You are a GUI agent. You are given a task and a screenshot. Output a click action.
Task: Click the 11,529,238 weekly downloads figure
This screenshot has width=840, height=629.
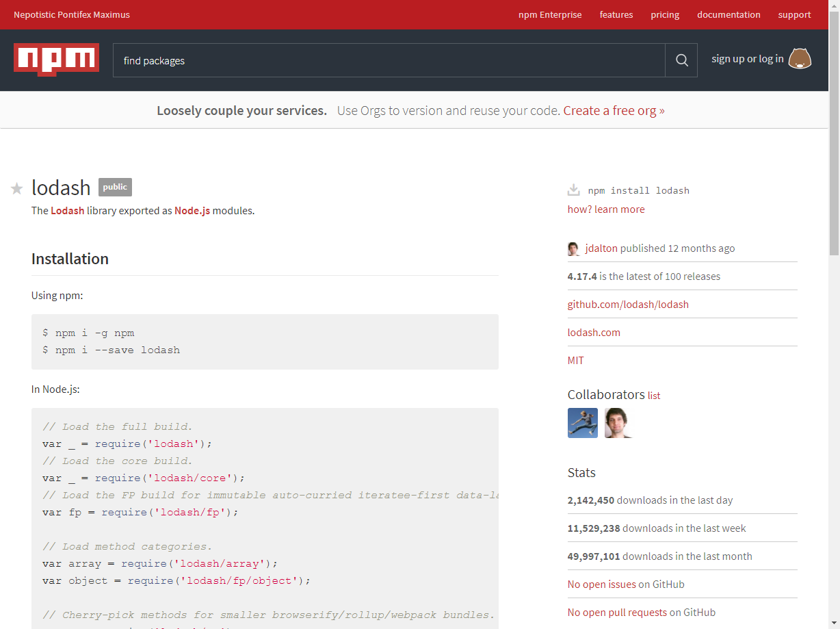(594, 528)
